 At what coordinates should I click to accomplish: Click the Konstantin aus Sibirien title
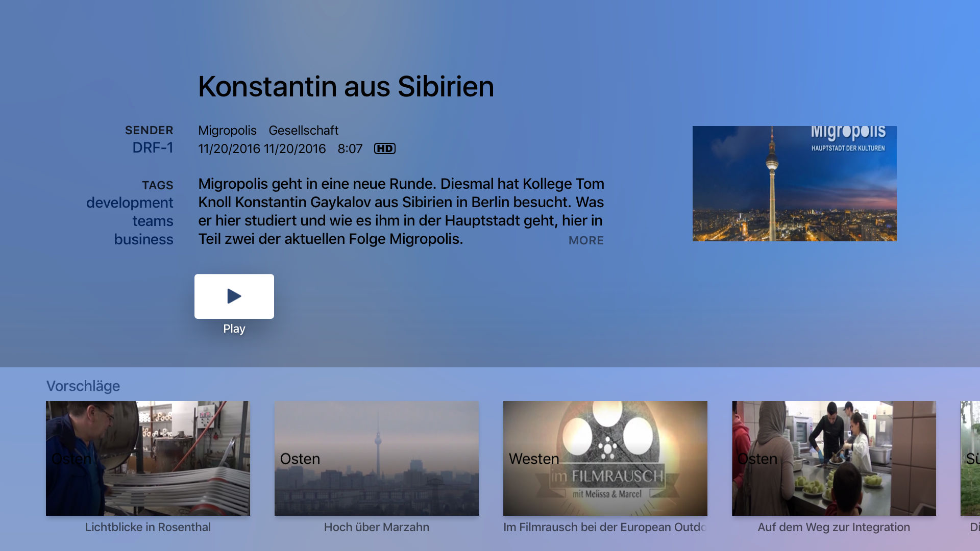tap(346, 86)
